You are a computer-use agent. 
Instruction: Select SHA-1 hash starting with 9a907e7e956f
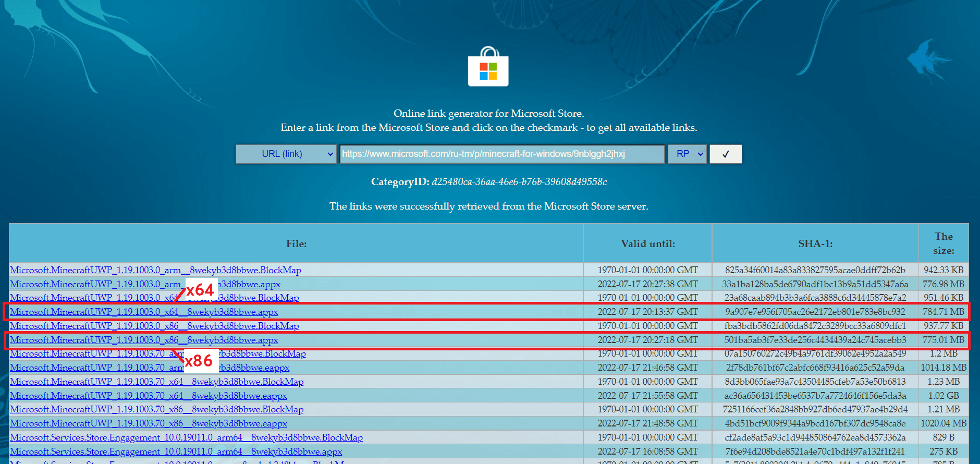(815, 312)
